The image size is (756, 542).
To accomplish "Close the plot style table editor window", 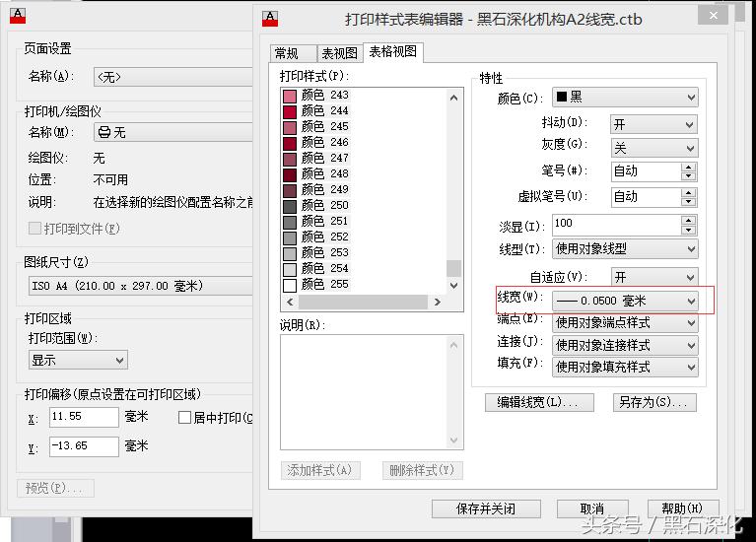I will [713, 16].
